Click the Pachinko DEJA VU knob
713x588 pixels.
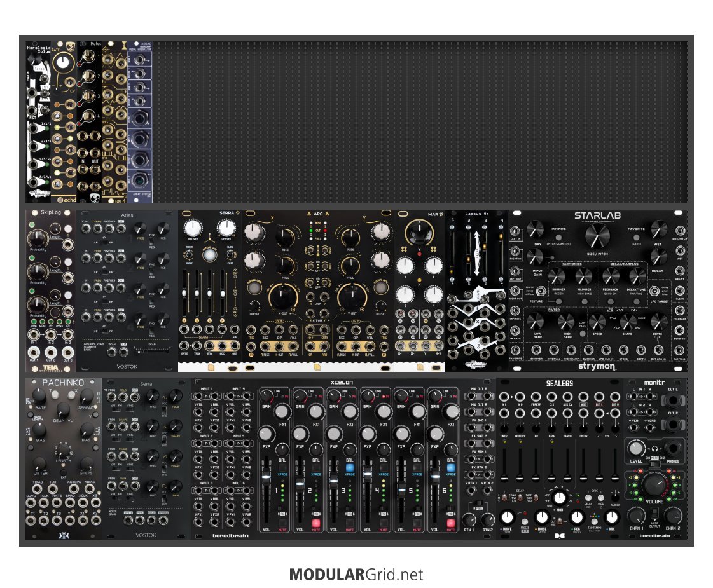point(63,411)
